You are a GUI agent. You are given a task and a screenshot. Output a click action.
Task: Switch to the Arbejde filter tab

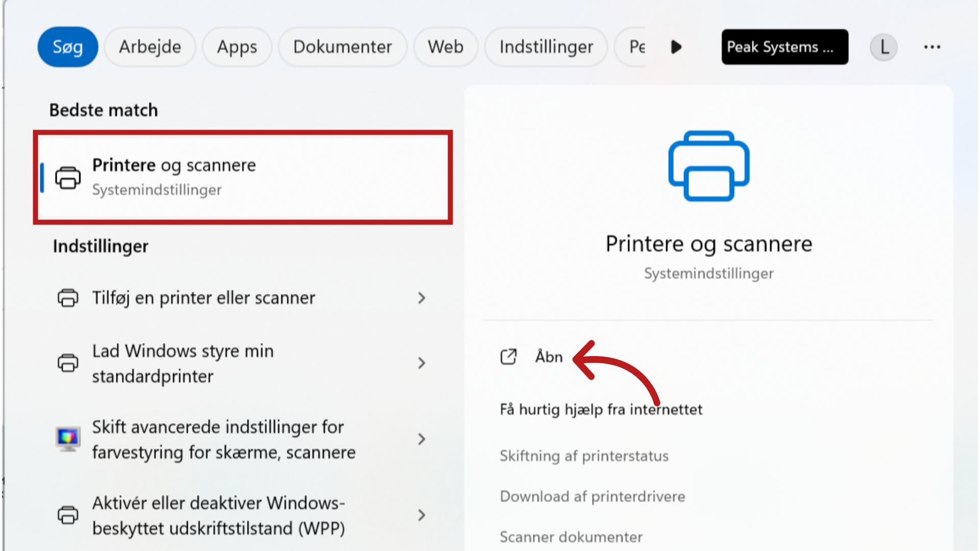(x=150, y=47)
